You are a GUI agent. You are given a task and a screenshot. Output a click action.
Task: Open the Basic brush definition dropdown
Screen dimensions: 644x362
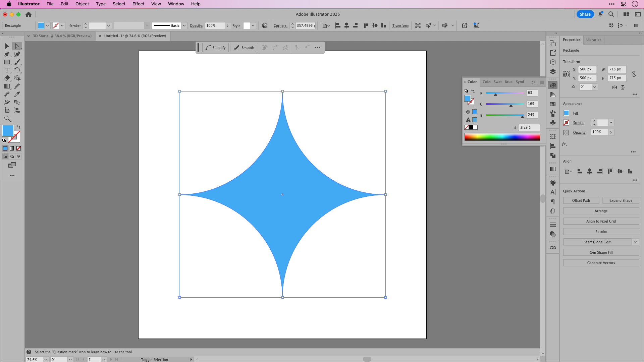[x=184, y=25]
